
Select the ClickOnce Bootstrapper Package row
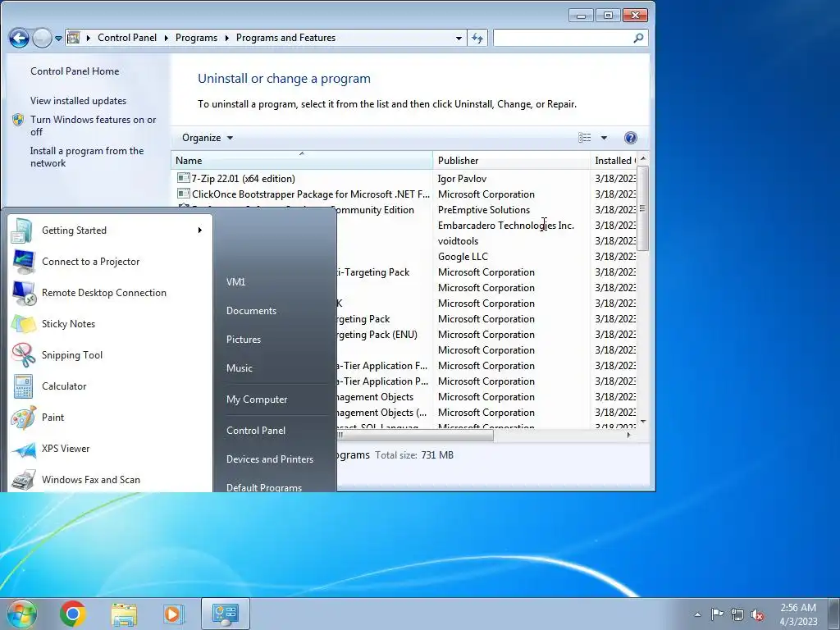pos(405,194)
